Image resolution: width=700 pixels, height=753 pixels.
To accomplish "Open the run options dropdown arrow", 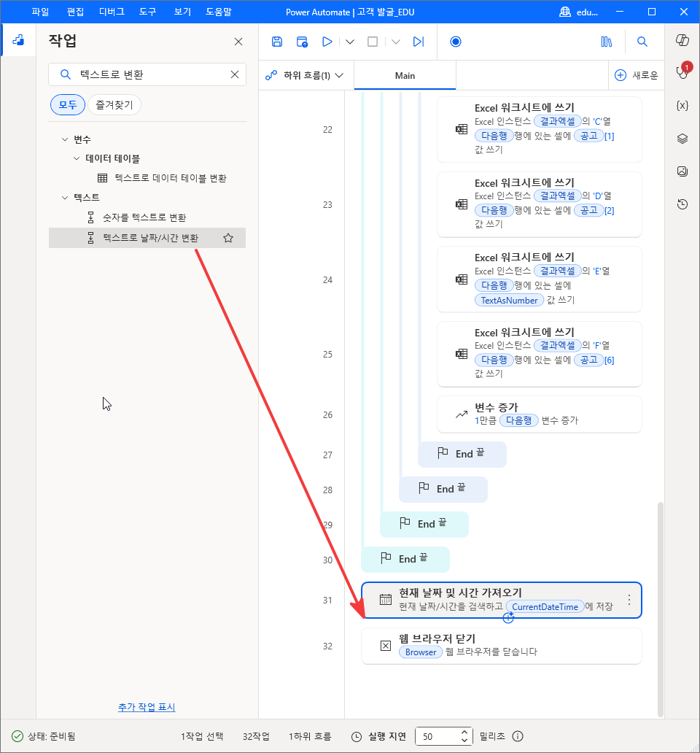I will click(x=350, y=42).
